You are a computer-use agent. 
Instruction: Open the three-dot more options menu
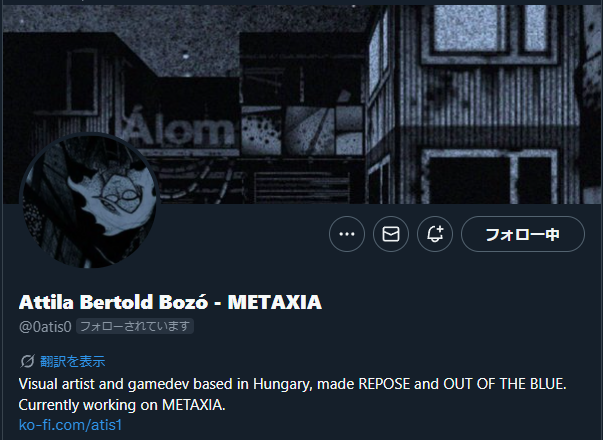click(346, 234)
